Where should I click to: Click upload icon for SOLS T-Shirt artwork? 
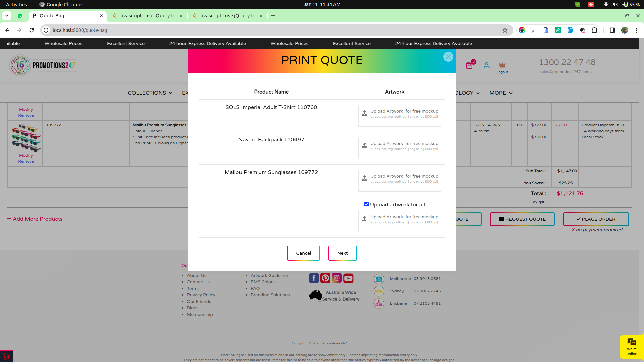pos(365,113)
